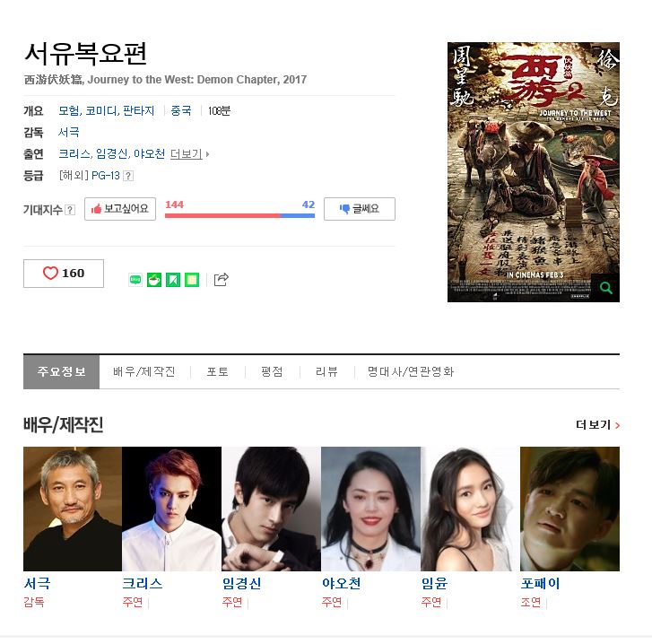Open help icon next to 기대지수
Image resolution: width=652 pixels, height=644 pixels.
click(71, 210)
